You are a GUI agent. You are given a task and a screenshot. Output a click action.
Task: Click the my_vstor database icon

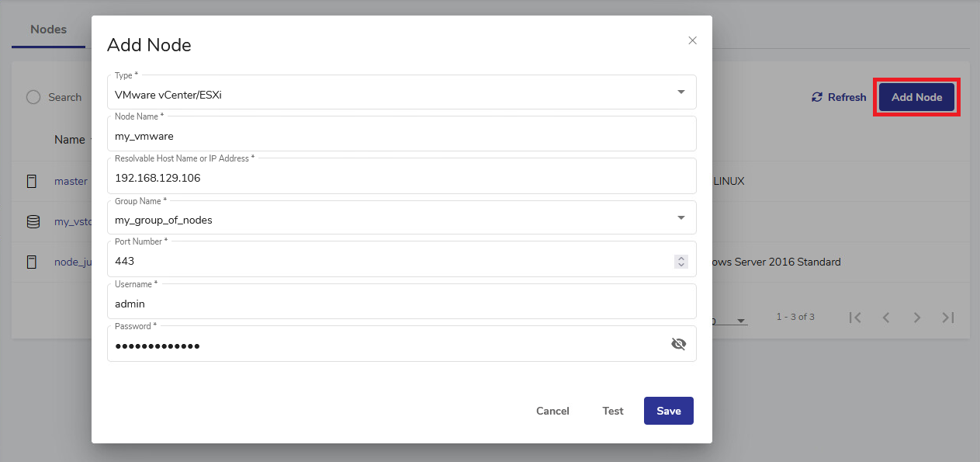coord(33,221)
